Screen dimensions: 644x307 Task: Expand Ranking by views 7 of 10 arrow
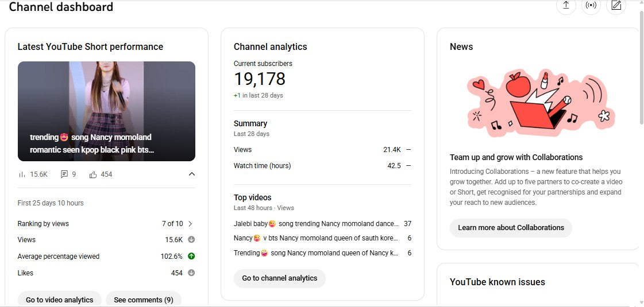(190, 224)
